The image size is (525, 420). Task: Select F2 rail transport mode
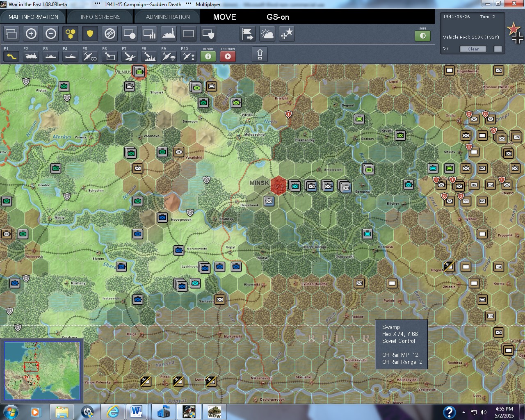click(31, 56)
